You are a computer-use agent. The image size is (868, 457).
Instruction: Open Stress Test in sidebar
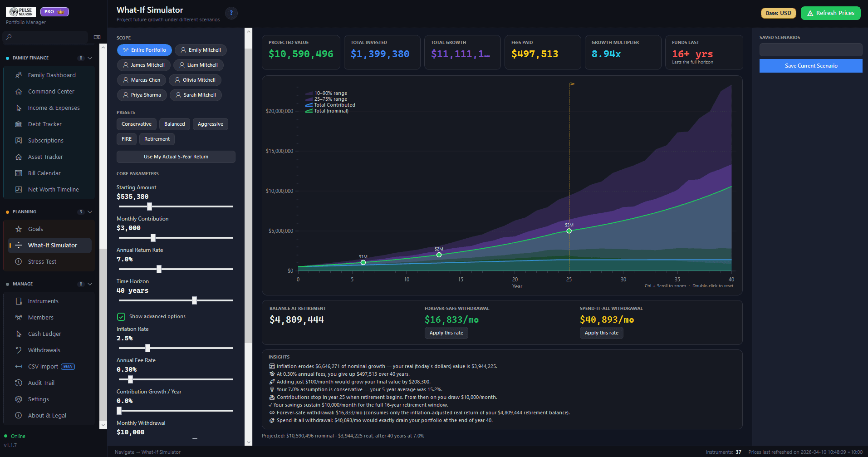(x=42, y=262)
